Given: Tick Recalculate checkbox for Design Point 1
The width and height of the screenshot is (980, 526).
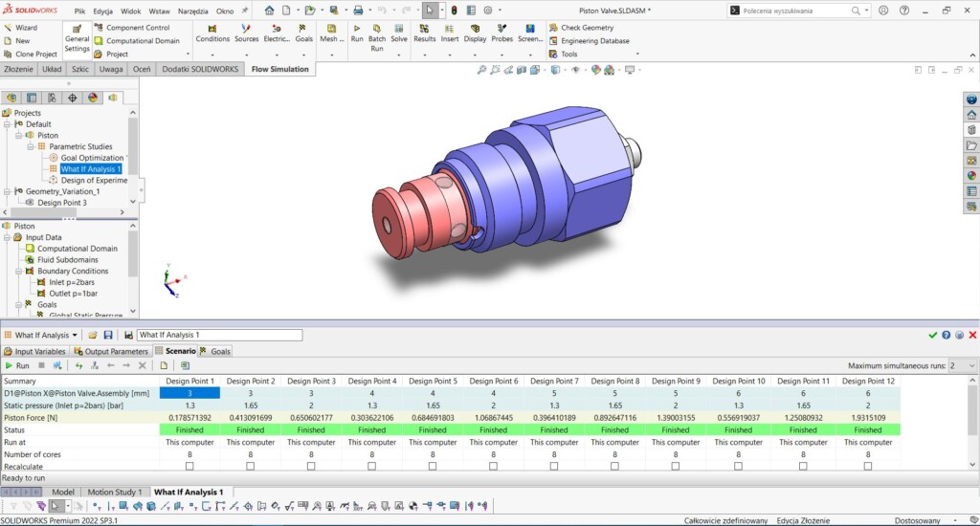Looking at the screenshot, I should pos(190,467).
